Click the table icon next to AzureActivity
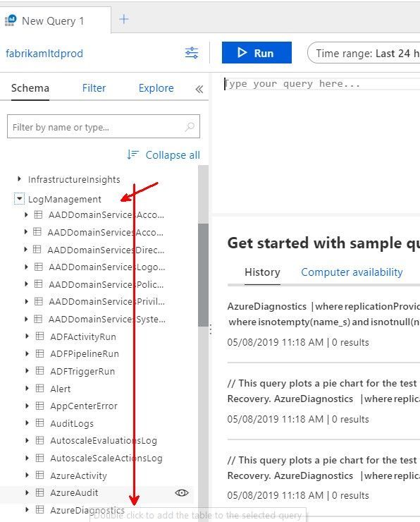 click(x=39, y=475)
